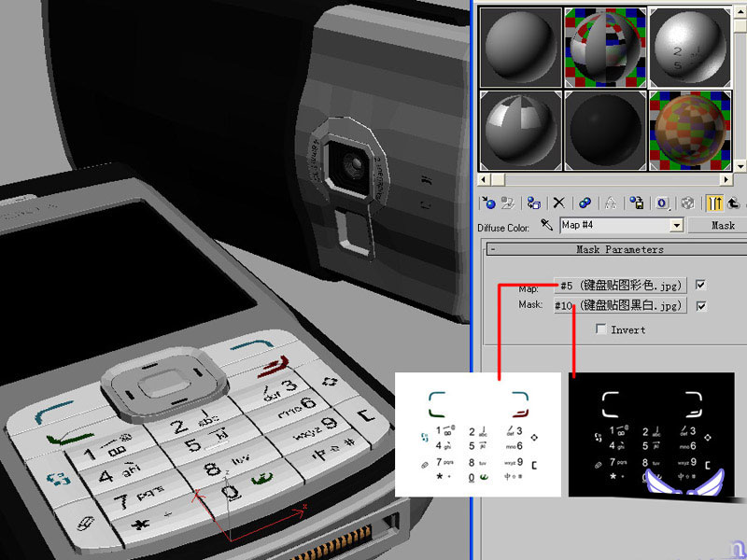Click the Get Material icon
This screenshot has height=560, width=747.
486,203
